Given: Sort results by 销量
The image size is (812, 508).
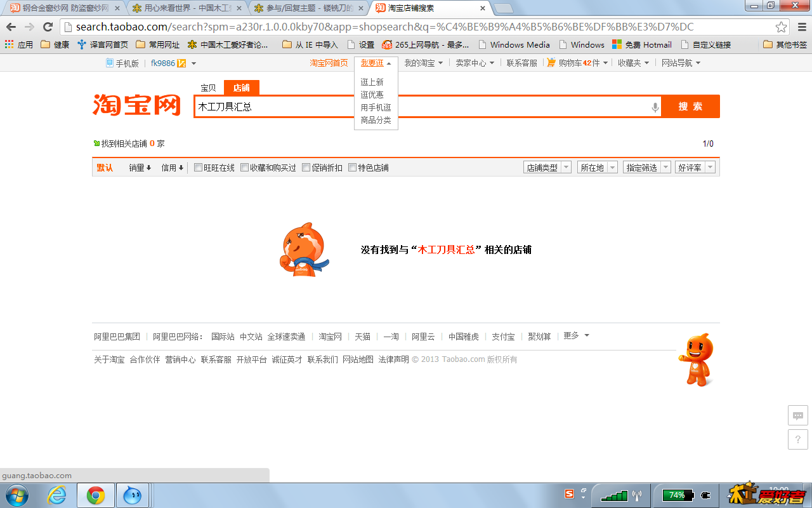Looking at the screenshot, I should 140,168.
